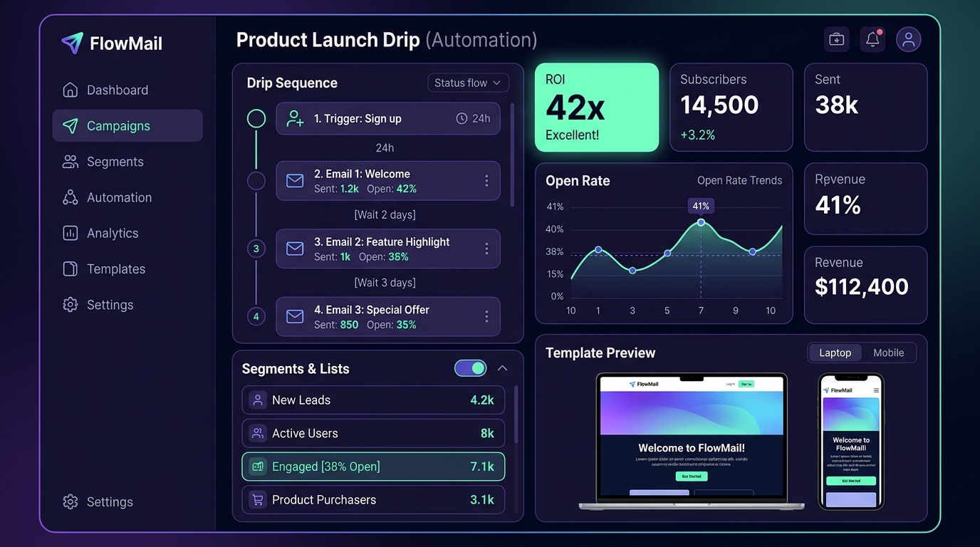Click the shopping cart icon on Product Purchasers
This screenshot has height=547, width=980.
(258, 500)
